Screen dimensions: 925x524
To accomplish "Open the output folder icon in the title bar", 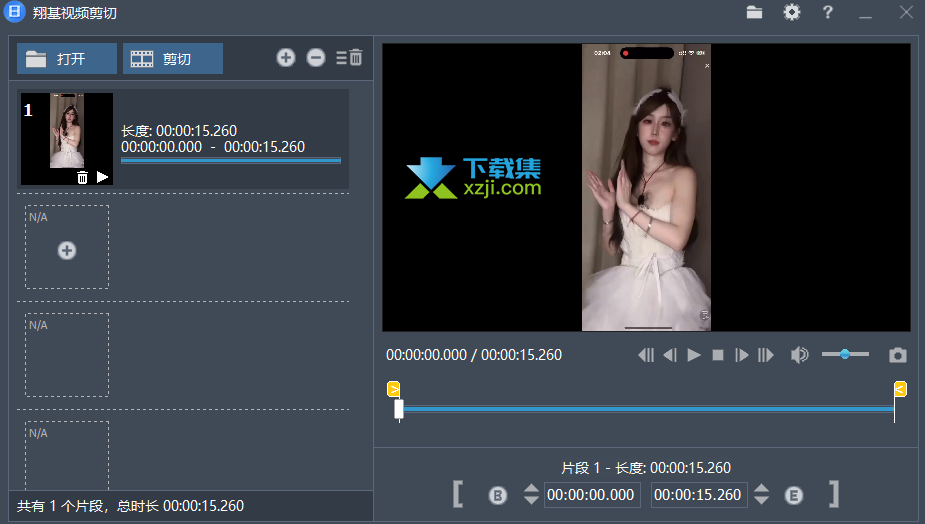I will [x=754, y=12].
